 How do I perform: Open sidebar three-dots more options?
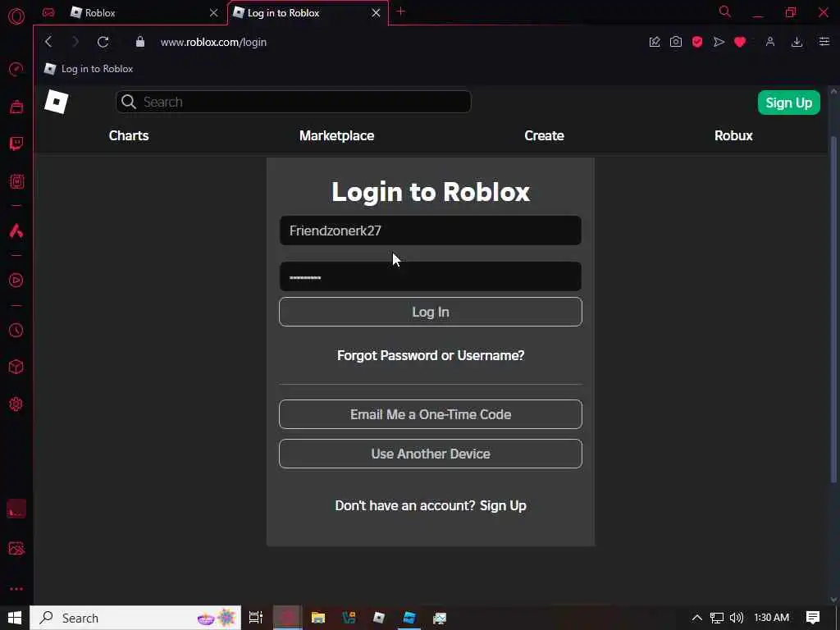pyautogui.click(x=16, y=589)
